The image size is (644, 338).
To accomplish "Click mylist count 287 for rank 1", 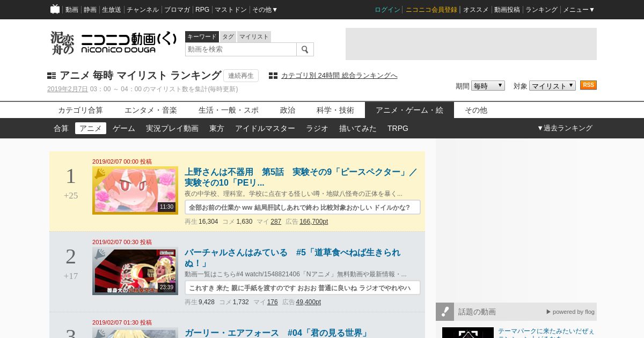I will (276, 222).
